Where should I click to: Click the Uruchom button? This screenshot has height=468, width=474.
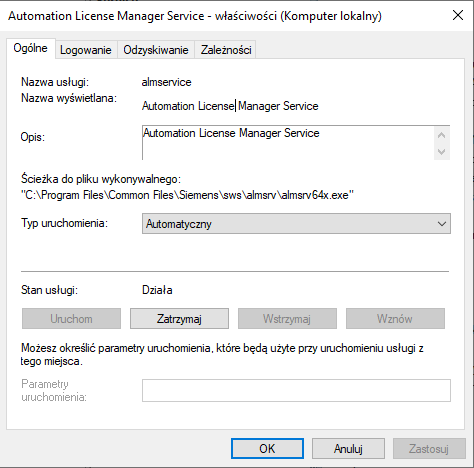(x=71, y=319)
